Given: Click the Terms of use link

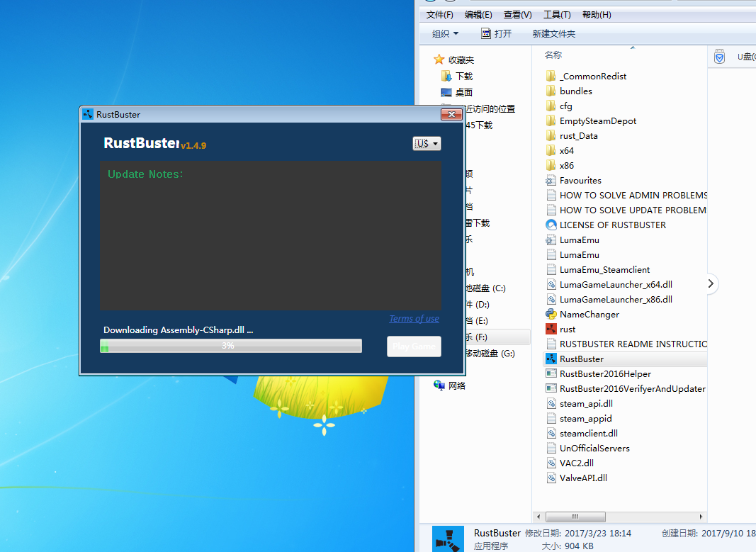Looking at the screenshot, I should pyautogui.click(x=414, y=319).
